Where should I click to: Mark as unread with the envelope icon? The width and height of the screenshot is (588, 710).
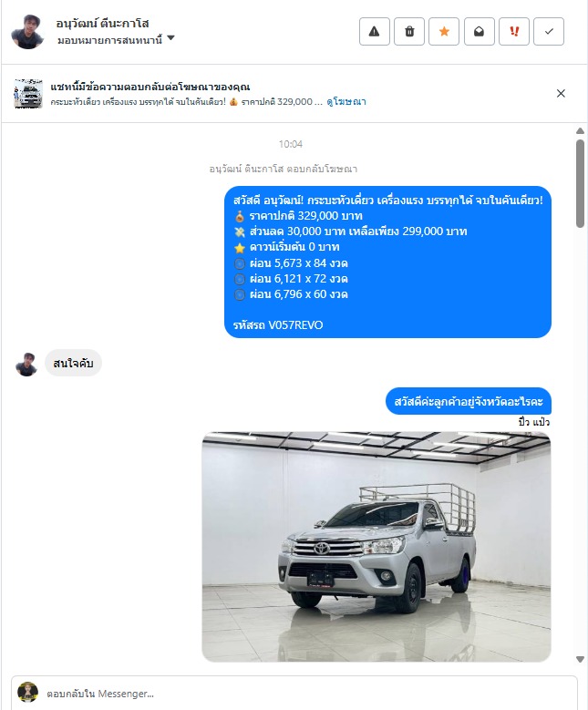[x=479, y=31]
